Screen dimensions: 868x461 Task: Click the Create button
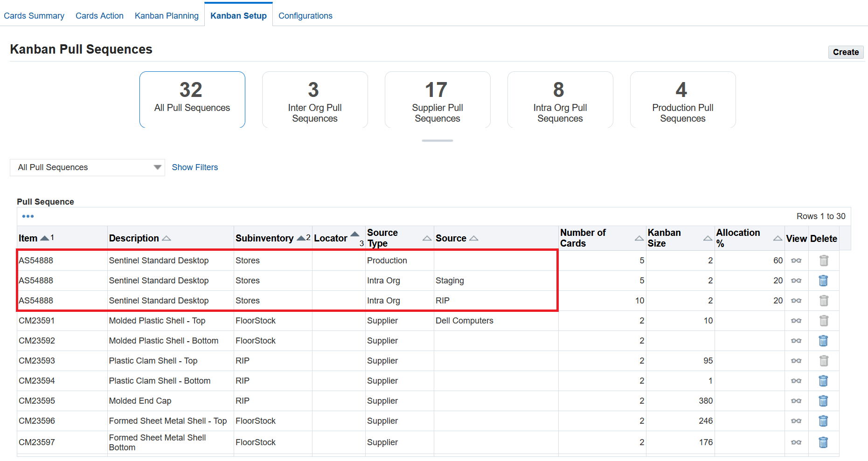[x=846, y=52]
